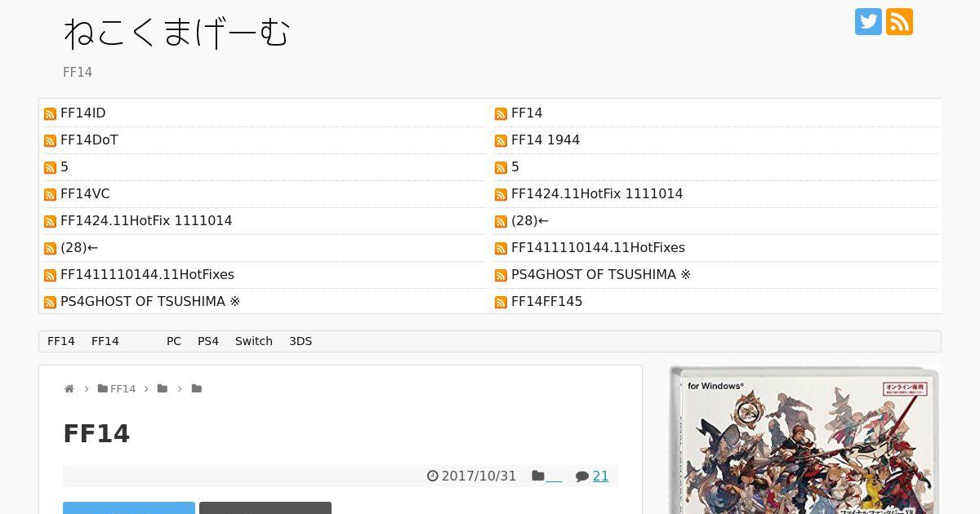Click the speech bubble comment icon
The height and width of the screenshot is (514, 980).
[x=582, y=476]
